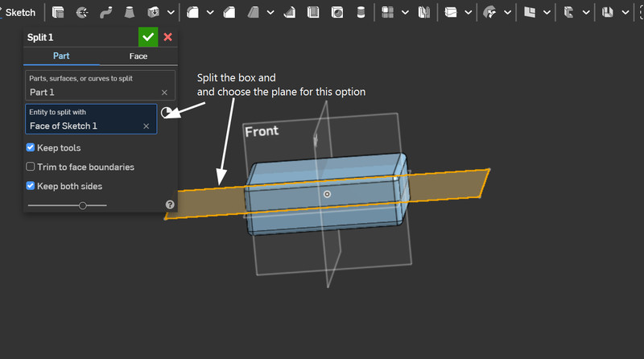Select the Mirror tool icon
The height and width of the screenshot is (359, 644).
424,13
